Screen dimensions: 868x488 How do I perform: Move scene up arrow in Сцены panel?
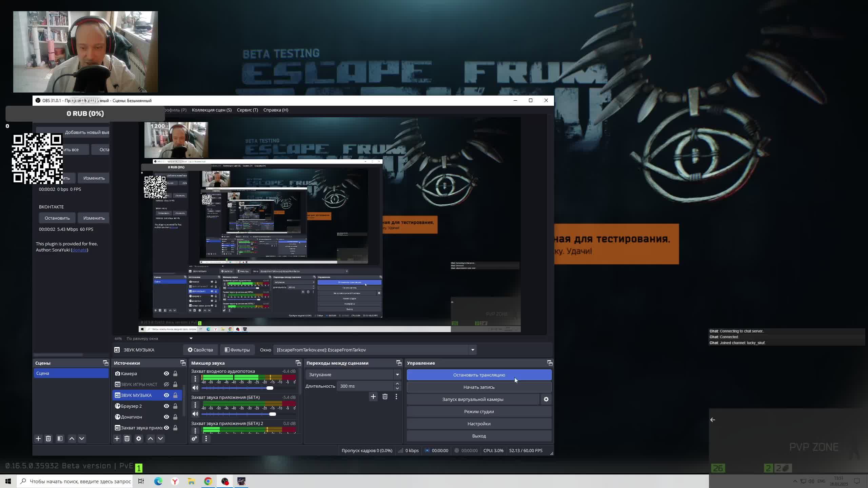tap(72, 439)
